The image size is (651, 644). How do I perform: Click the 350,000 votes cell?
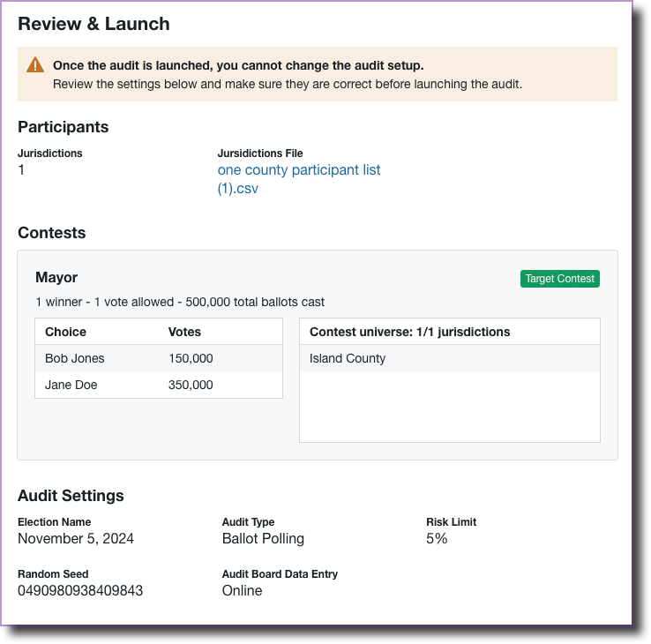(x=191, y=385)
